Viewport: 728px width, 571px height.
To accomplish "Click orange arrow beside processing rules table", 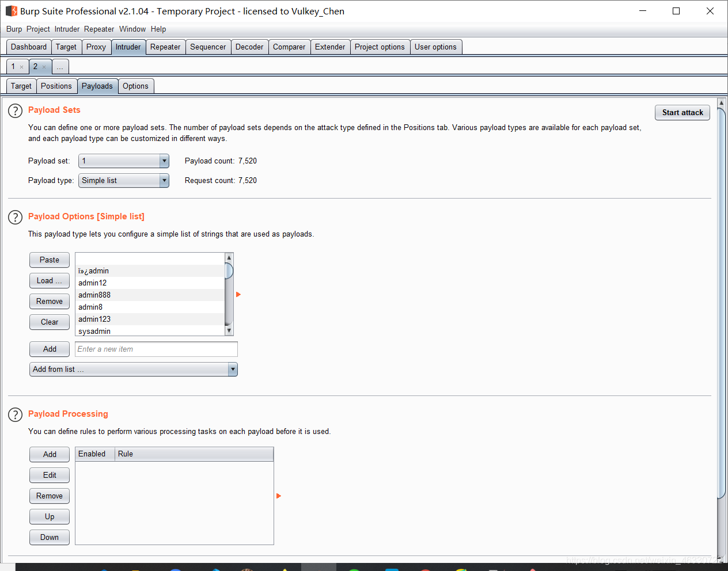I will pos(279,496).
